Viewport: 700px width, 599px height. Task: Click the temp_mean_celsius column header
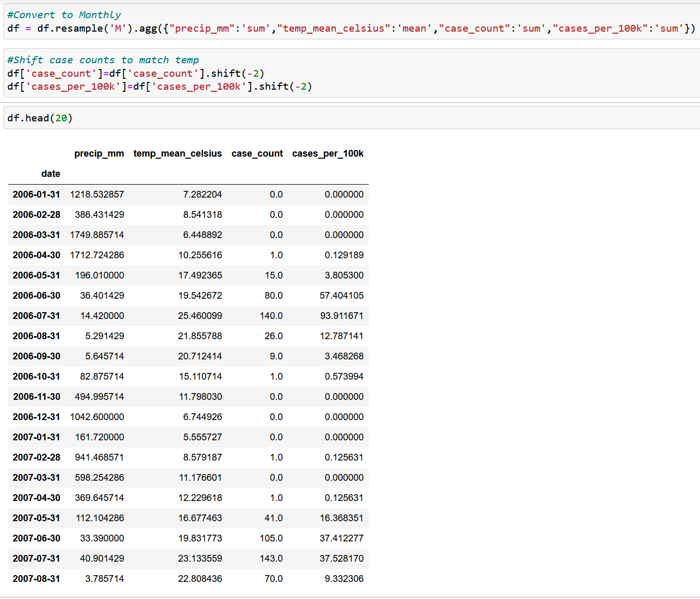coord(177,154)
